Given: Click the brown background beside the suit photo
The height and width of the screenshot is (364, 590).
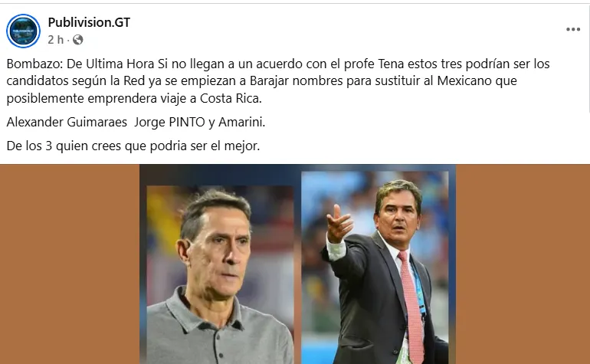Looking at the screenshot, I should pos(523,264).
